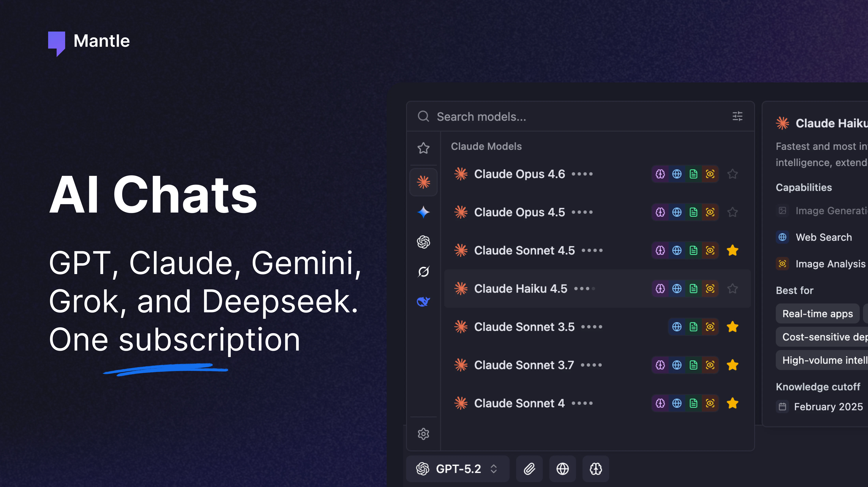Image resolution: width=868 pixels, height=487 pixels.
Task: Switch to the DeepSeek whale provider tab
Action: coord(423,301)
